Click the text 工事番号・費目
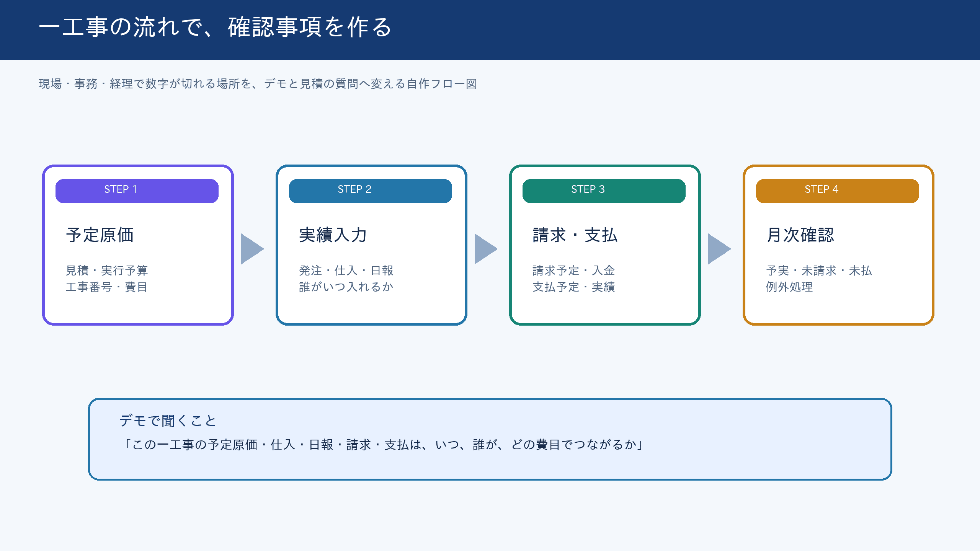Image resolution: width=980 pixels, height=551 pixels. coord(107,287)
